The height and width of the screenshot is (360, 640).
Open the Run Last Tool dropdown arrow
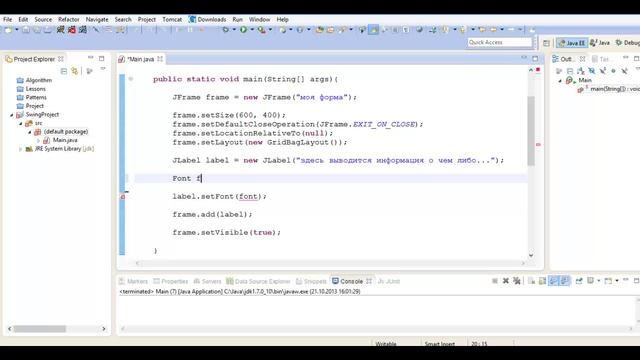(x=270, y=29)
